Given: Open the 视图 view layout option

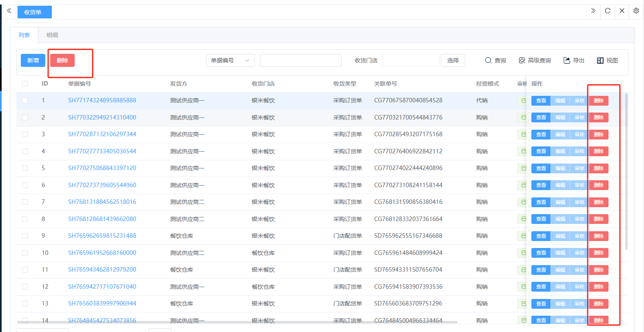Looking at the screenshot, I should click(x=607, y=60).
